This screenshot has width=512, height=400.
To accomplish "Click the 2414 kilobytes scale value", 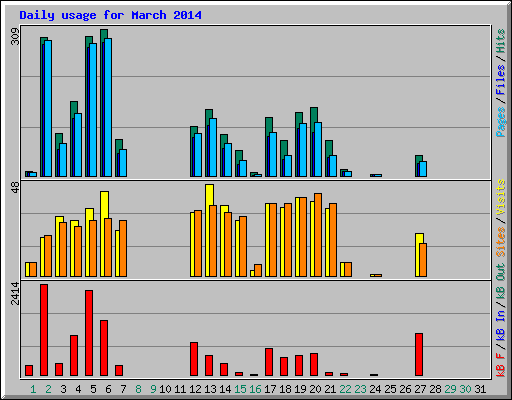I will 15,293.
